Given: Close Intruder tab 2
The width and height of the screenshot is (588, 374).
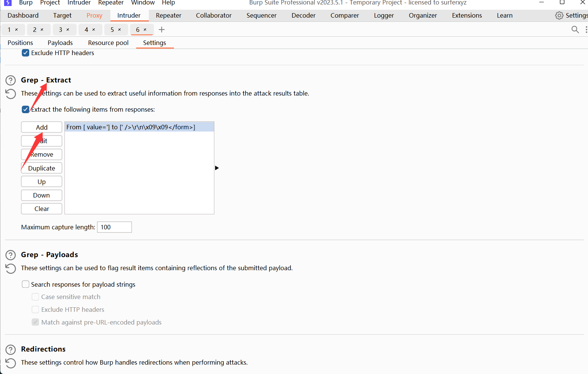Looking at the screenshot, I should (42, 30).
